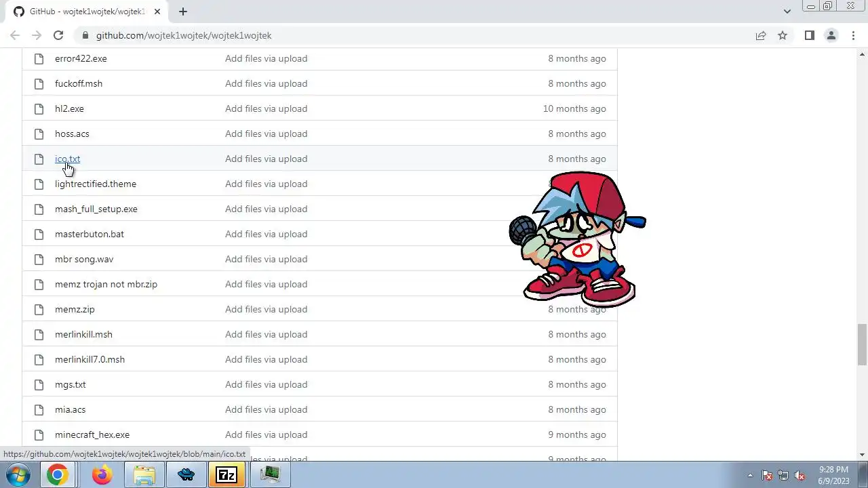Open mash_full_setup.exe file link
The image size is (868, 488).
click(96, 209)
